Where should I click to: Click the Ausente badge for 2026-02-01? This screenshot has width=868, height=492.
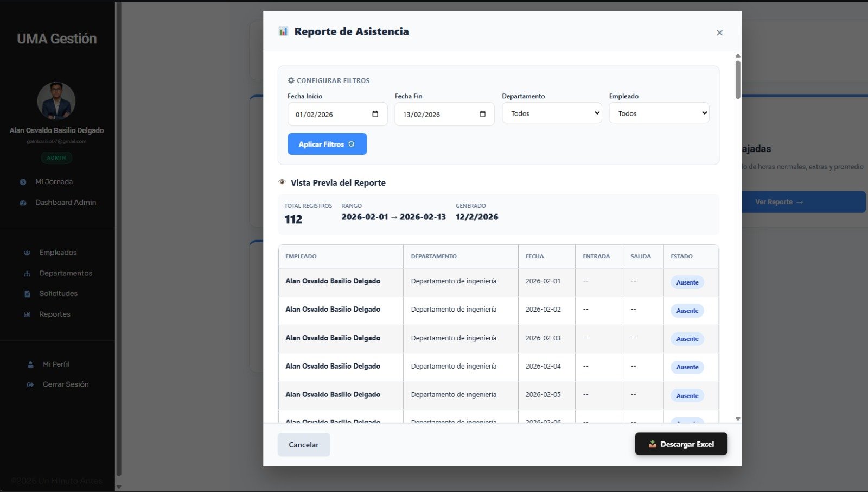(687, 282)
